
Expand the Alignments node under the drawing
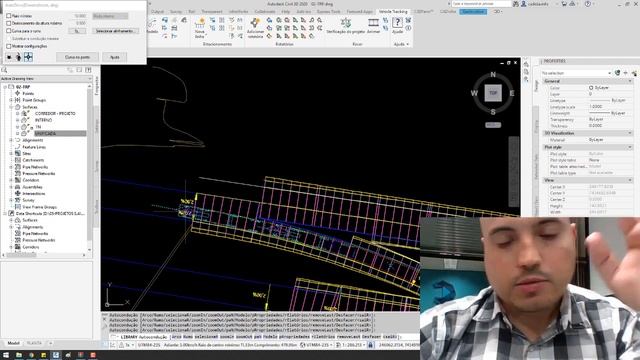coord(11,140)
